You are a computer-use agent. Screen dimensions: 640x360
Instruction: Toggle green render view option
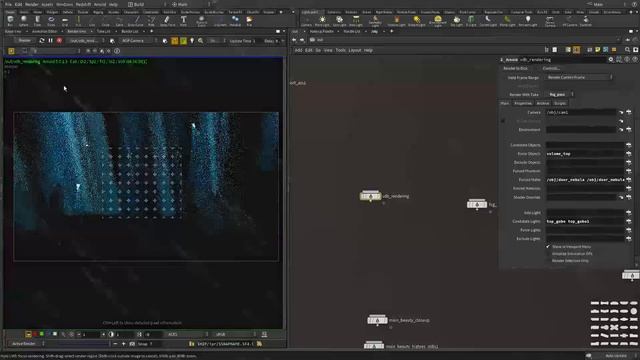(183, 41)
